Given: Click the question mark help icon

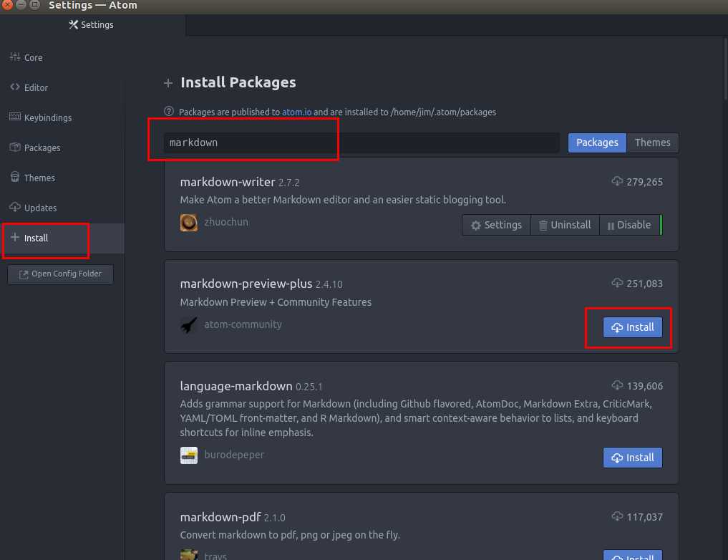Looking at the screenshot, I should pyautogui.click(x=168, y=112).
